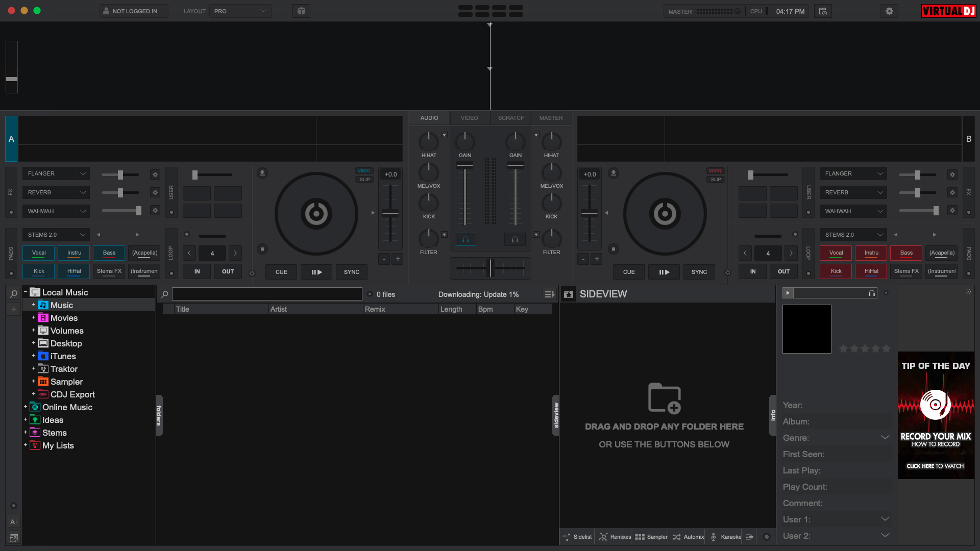Click NOT LOGGED IN button

click(x=134, y=11)
